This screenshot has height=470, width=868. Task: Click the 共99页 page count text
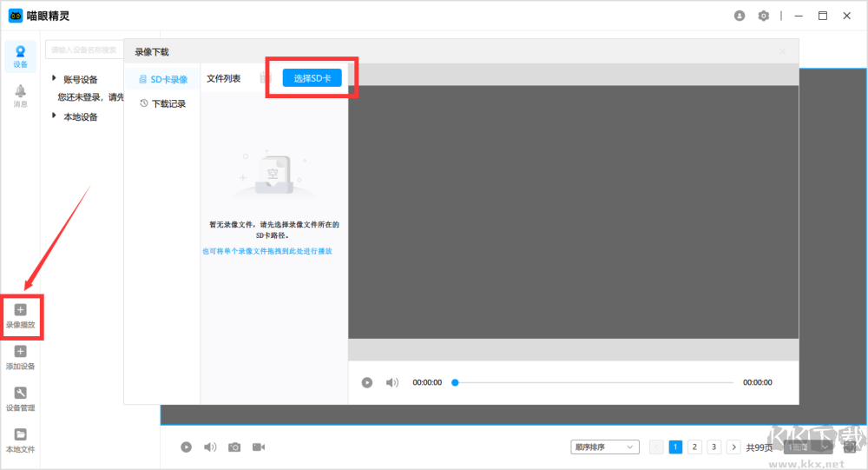(x=759, y=447)
